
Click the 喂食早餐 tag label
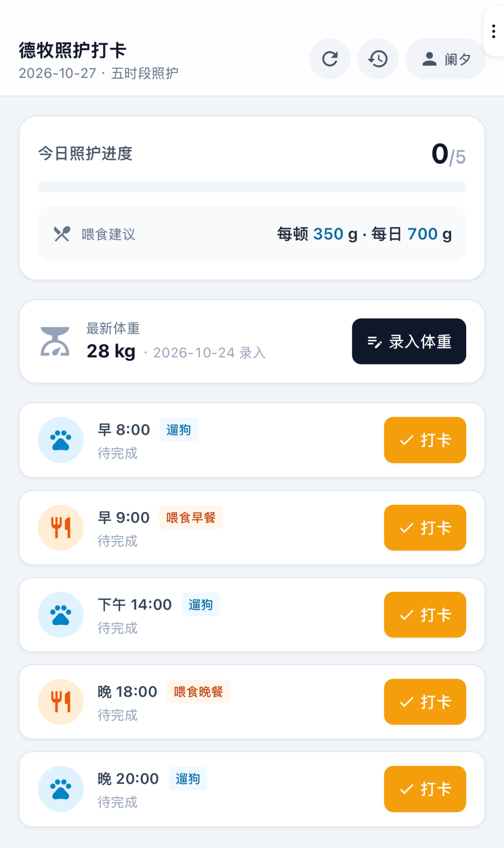click(191, 518)
